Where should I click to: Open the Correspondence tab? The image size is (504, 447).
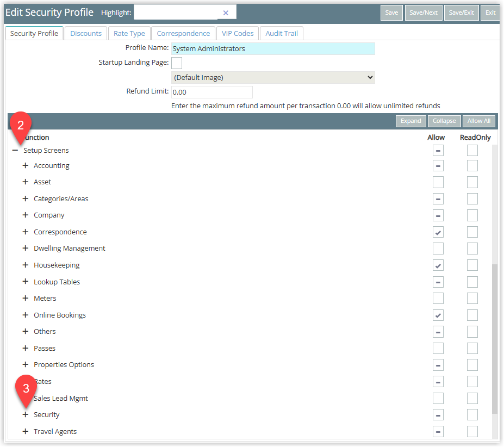click(x=183, y=34)
